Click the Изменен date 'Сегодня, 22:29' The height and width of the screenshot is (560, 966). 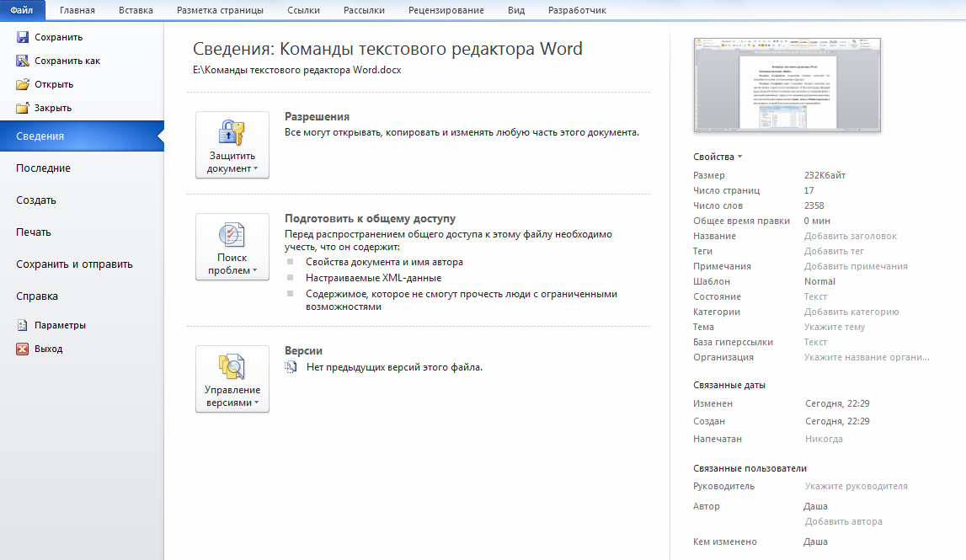837,403
